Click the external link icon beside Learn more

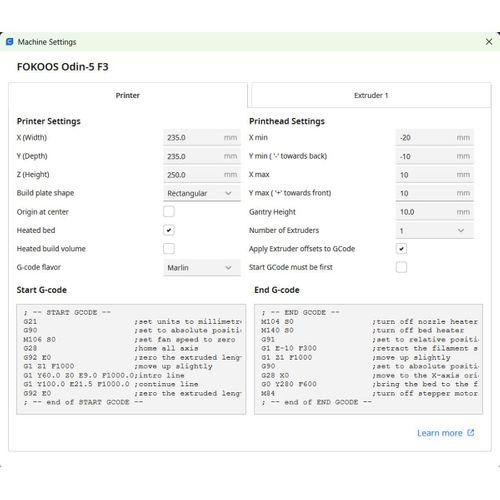click(471, 433)
